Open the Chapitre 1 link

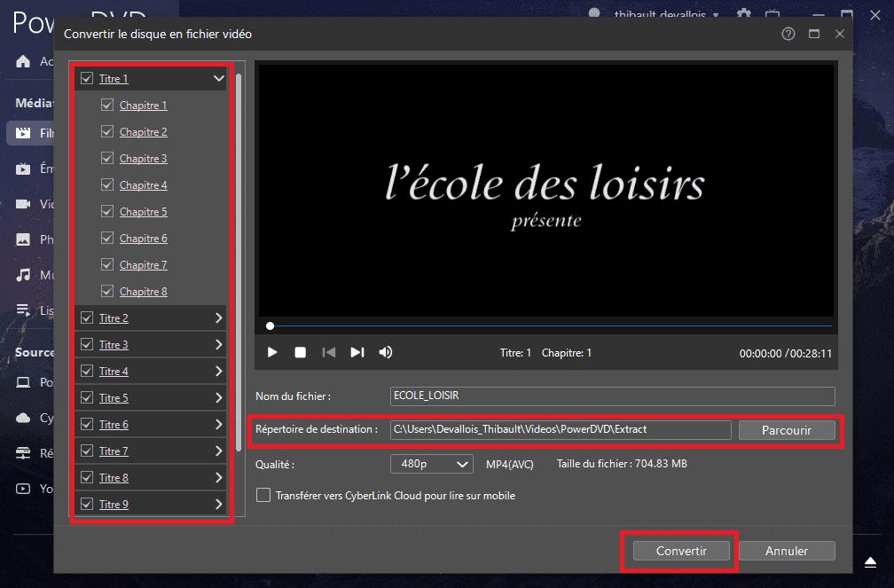click(143, 105)
